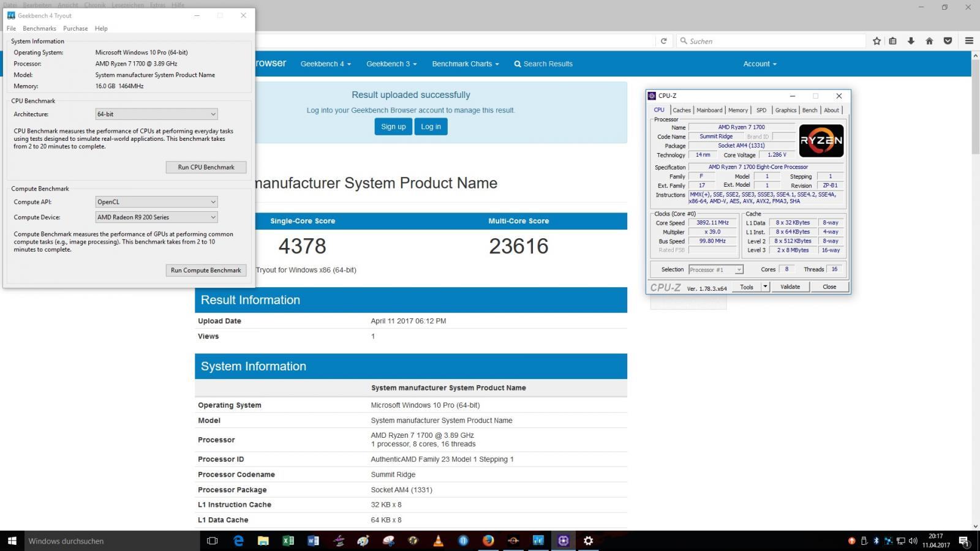
Task: Open the Compute API OpenCL dropdown
Action: point(156,201)
